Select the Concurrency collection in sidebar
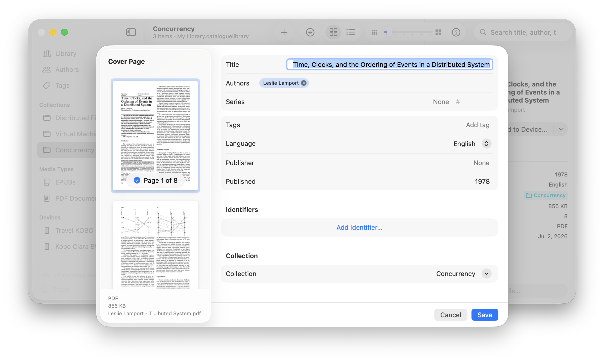Screen dimensions: 604x364 click(67, 150)
